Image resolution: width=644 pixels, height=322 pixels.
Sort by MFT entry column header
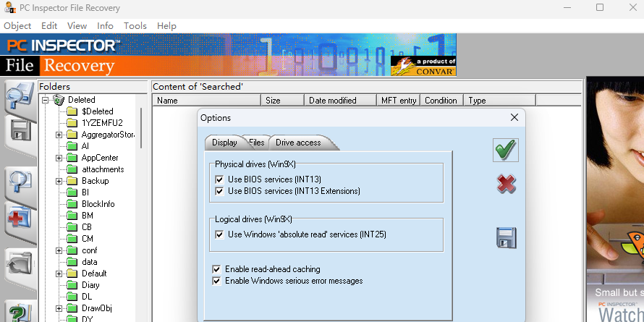[399, 100]
